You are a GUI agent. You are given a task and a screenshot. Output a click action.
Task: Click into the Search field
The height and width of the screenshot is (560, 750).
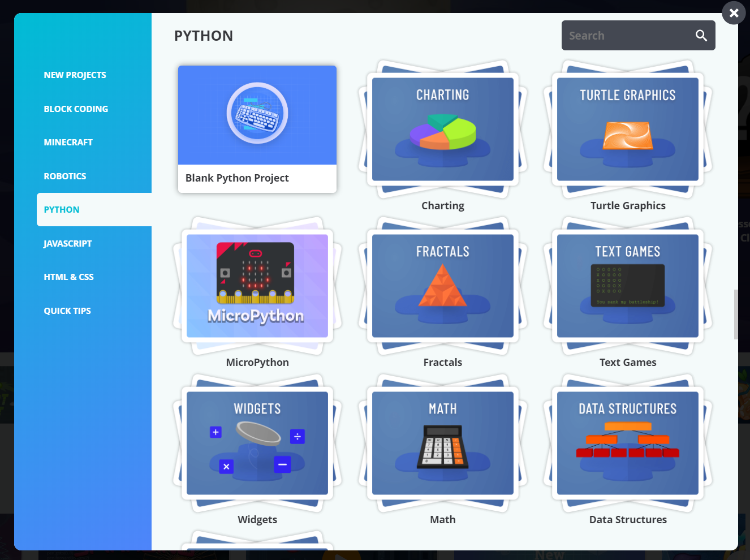pos(622,35)
